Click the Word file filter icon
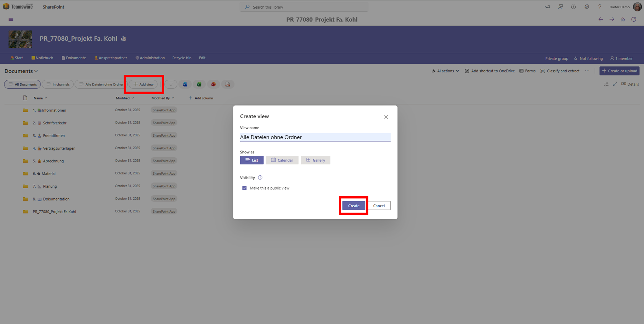Viewport: 644px width, 324px height. click(185, 84)
